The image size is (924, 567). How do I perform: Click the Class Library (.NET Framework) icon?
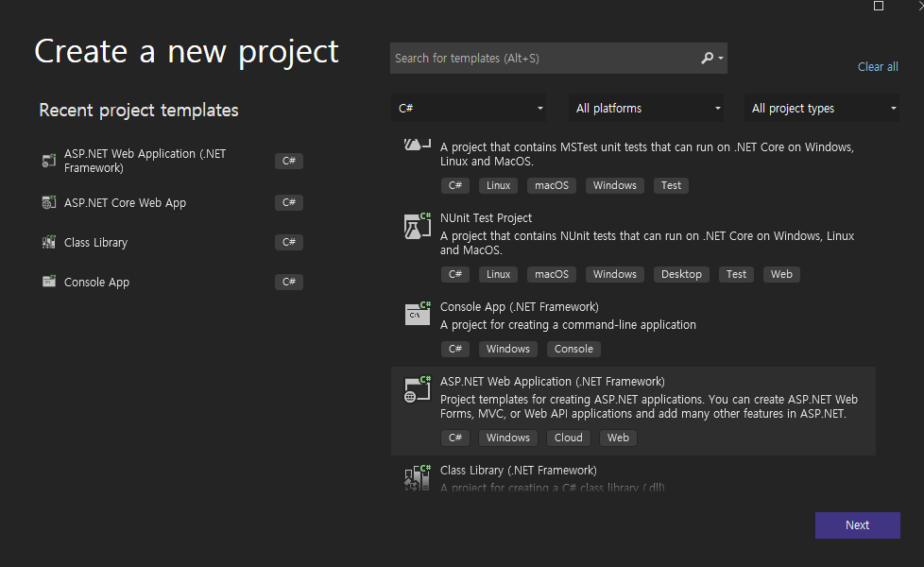pyautogui.click(x=418, y=477)
